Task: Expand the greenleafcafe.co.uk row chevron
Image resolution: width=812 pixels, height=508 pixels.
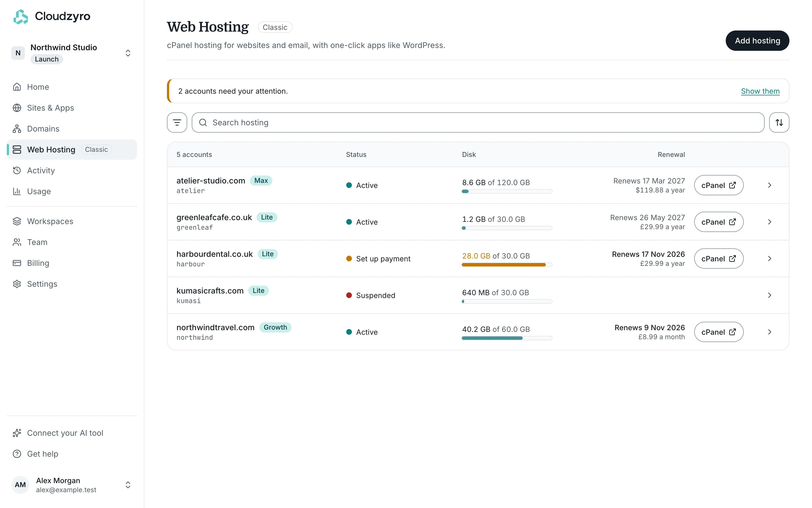Action: pyautogui.click(x=769, y=222)
